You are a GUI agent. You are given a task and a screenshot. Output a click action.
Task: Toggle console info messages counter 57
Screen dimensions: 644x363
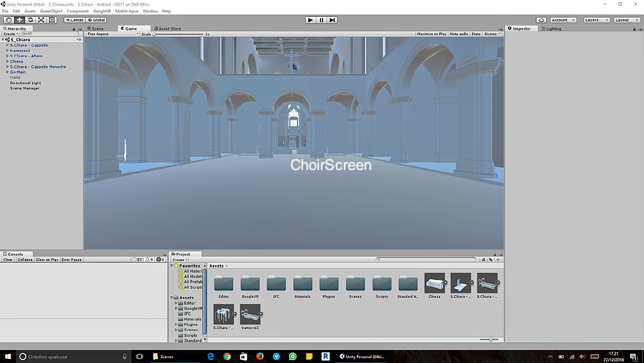[x=137, y=260]
